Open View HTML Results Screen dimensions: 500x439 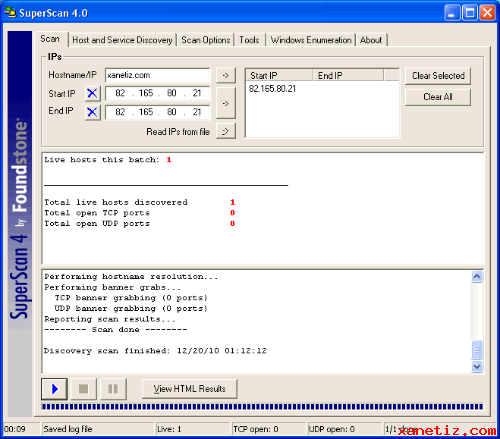tap(189, 389)
